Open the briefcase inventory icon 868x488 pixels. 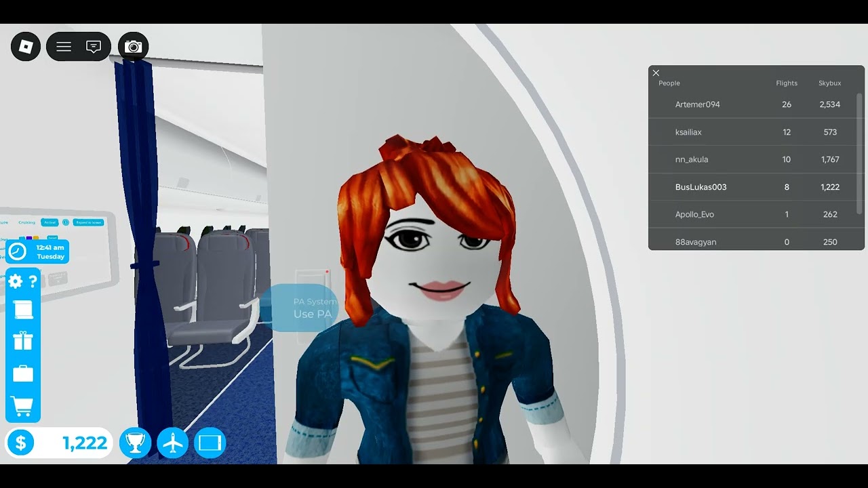[23, 373]
